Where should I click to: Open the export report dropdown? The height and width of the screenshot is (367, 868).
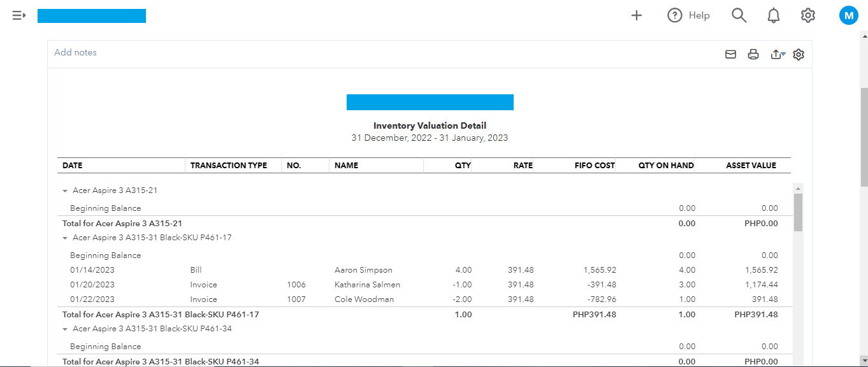778,55
